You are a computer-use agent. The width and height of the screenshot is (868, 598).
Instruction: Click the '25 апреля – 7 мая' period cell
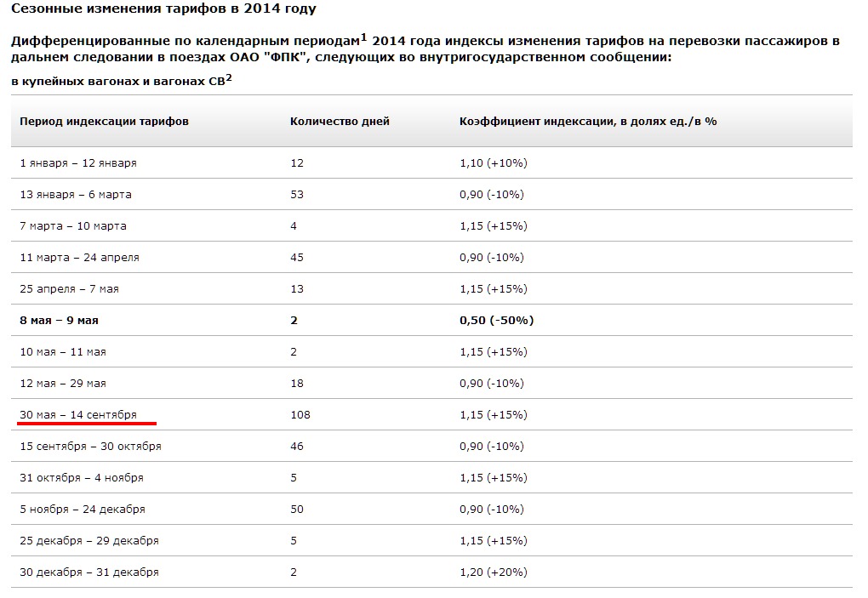pos(70,289)
